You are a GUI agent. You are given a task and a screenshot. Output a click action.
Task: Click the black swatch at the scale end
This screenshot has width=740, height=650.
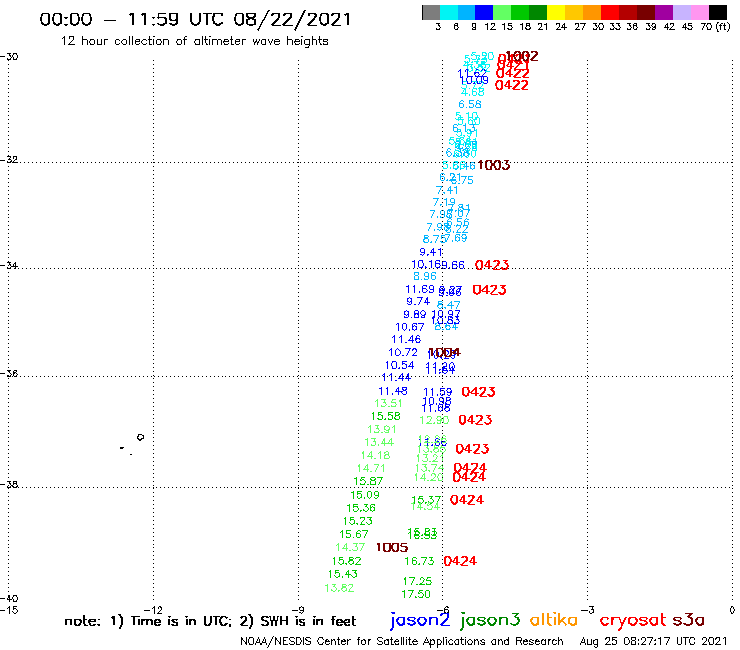tap(718, 12)
